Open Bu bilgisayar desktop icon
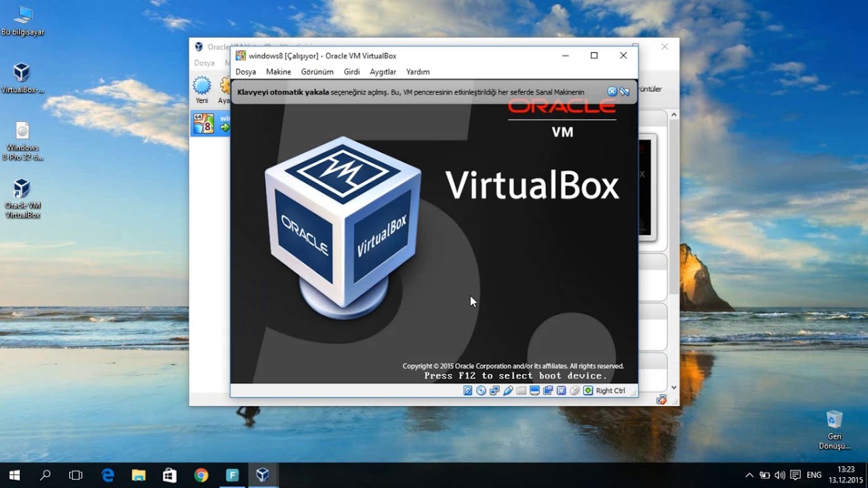This screenshot has height=488, width=868. pos(22,21)
